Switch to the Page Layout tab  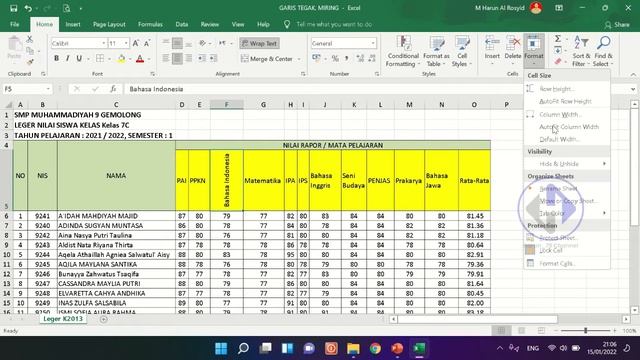pos(109,24)
